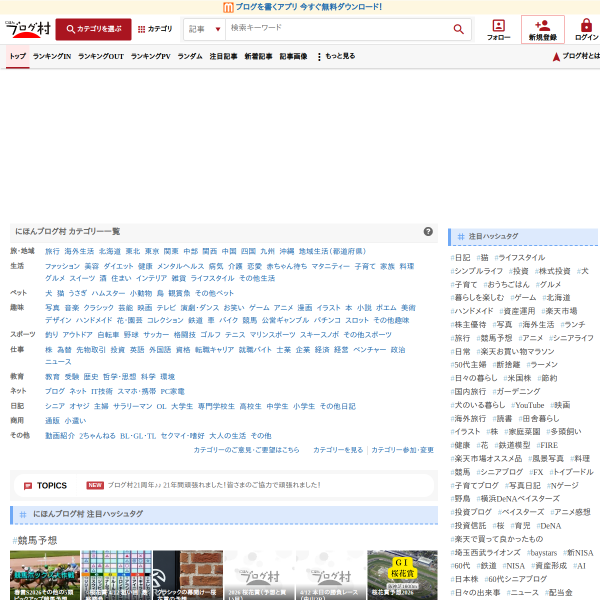600x600 pixels.
Task: Open the もっと見る three-dot menu
Action: pyautogui.click(x=336, y=56)
